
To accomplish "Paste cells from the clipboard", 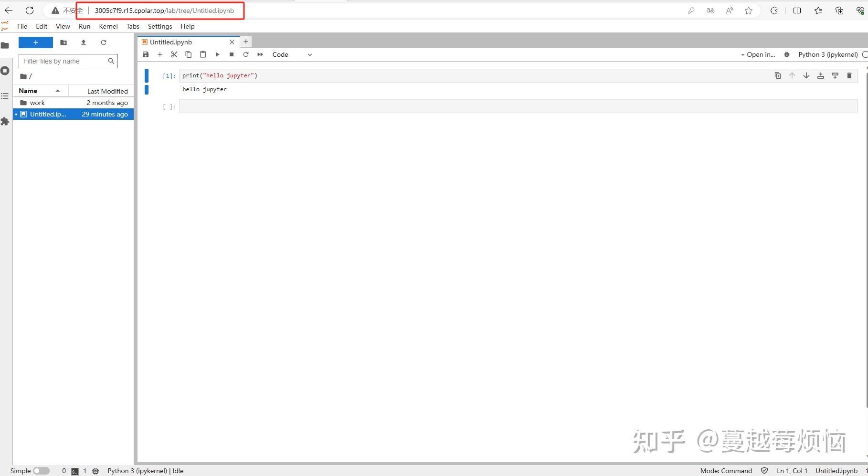I will click(202, 54).
